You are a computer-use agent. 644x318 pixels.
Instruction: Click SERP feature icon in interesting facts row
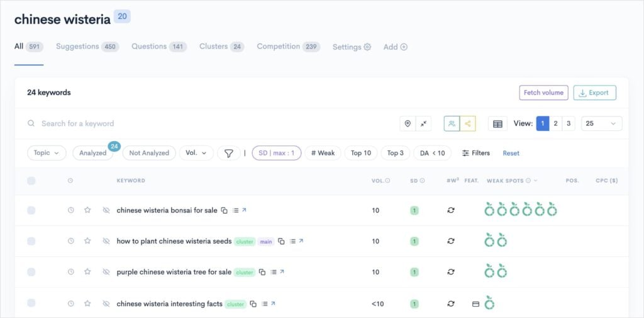[x=475, y=304]
